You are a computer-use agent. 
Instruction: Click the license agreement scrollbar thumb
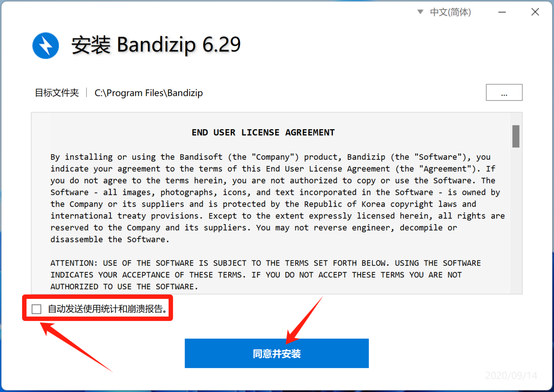pyautogui.click(x=516, y=136)
